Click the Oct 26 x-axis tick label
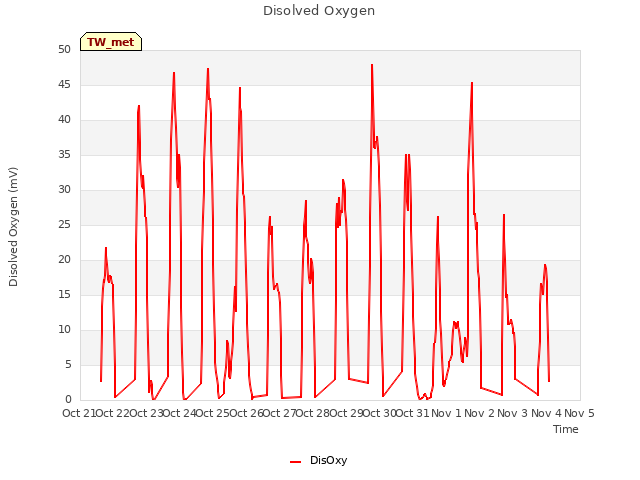640x480 pixels. click(247, 413)
